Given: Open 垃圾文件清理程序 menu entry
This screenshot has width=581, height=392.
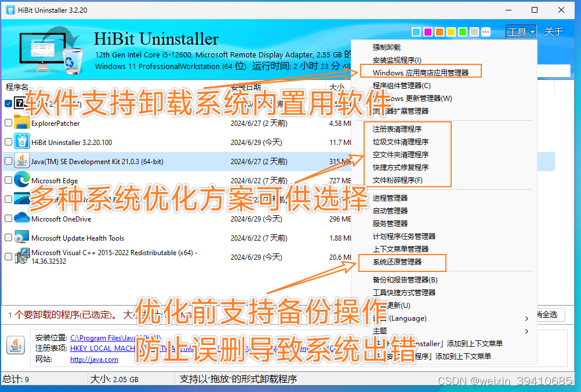Looking at the screenshot, I should click(x=401, y=142).
